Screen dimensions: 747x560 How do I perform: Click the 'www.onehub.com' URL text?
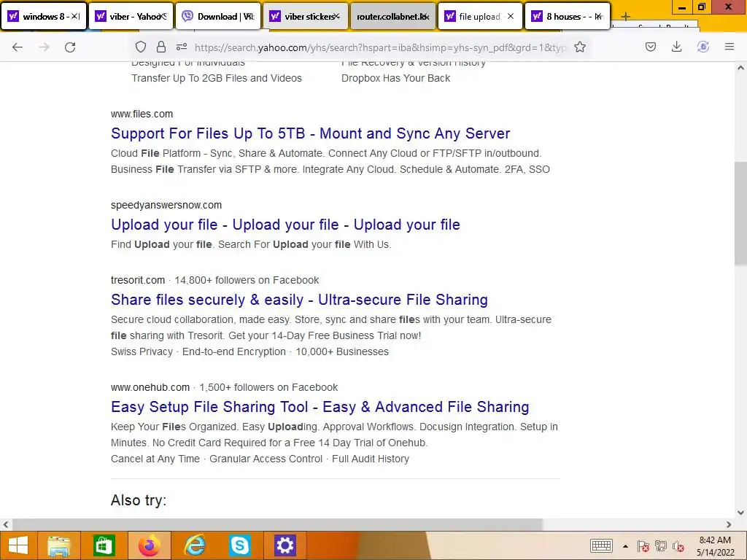tap(150, 387)
